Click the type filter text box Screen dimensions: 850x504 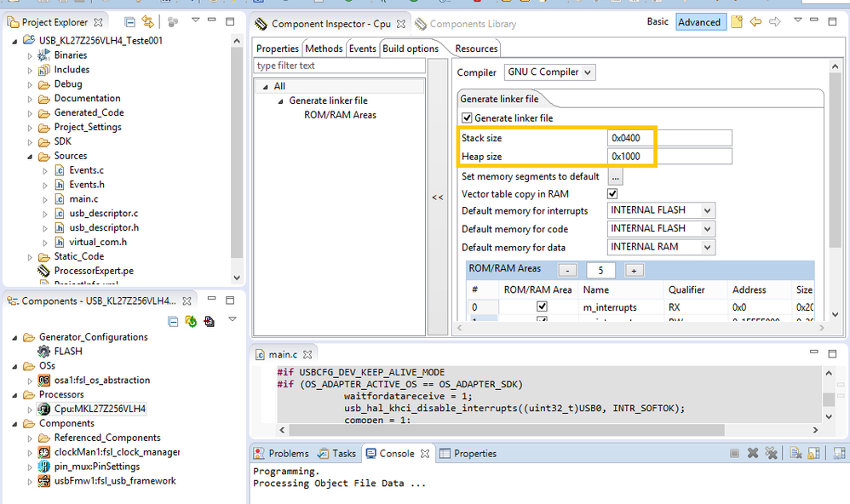coord(339,66)
